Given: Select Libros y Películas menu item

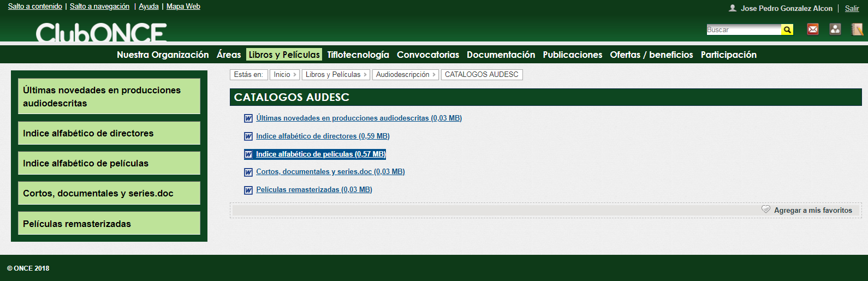Looking at the screenshot, I should click(x=284, y=55).
